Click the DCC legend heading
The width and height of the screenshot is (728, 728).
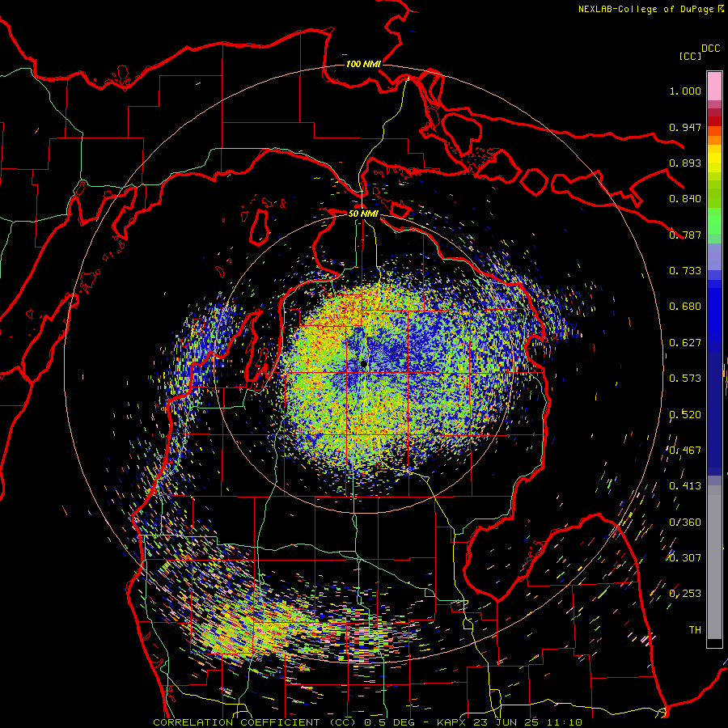pos(710,49)
